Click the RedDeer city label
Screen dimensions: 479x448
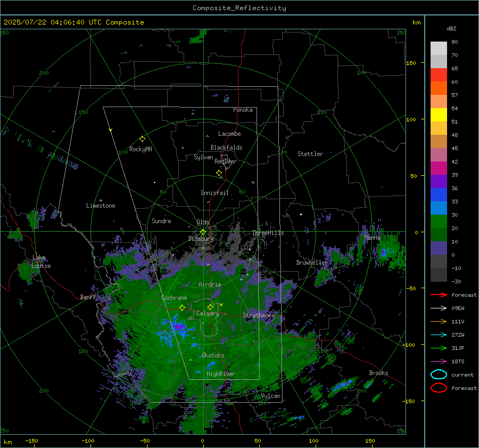coord(226,161)
